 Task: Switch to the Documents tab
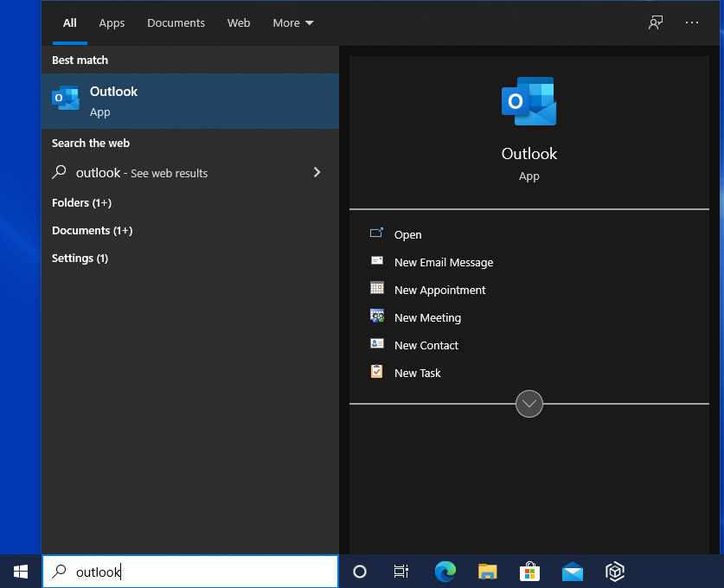click(176, 22)
